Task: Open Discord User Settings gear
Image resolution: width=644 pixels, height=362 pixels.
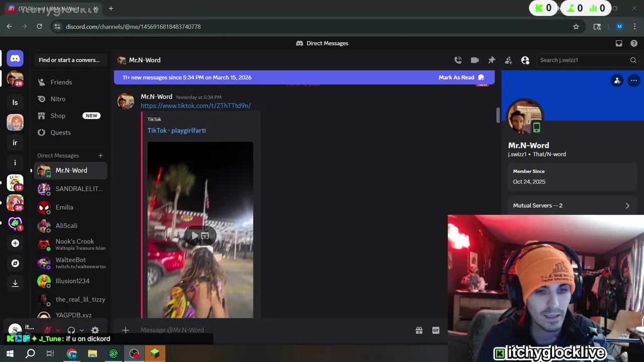Action: [x=95, y=330]
